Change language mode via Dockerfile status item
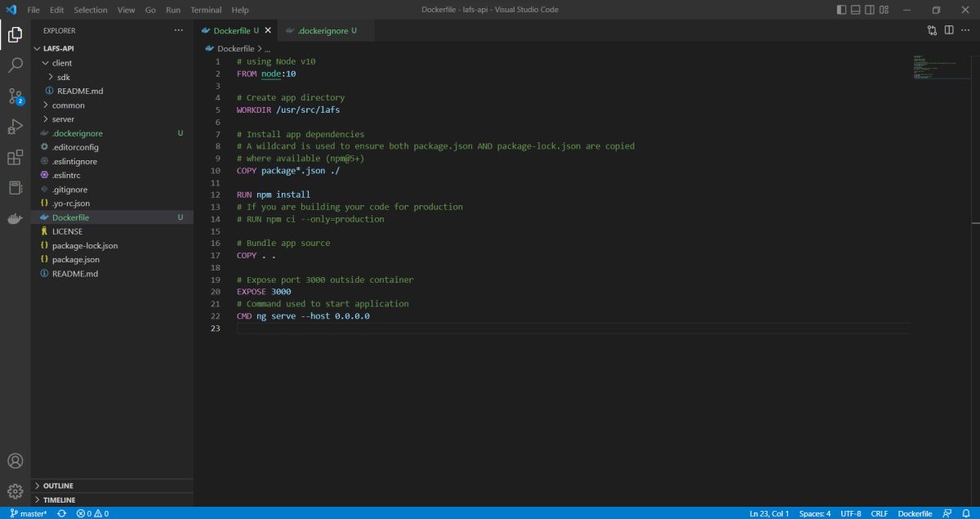 pos(915,513)
